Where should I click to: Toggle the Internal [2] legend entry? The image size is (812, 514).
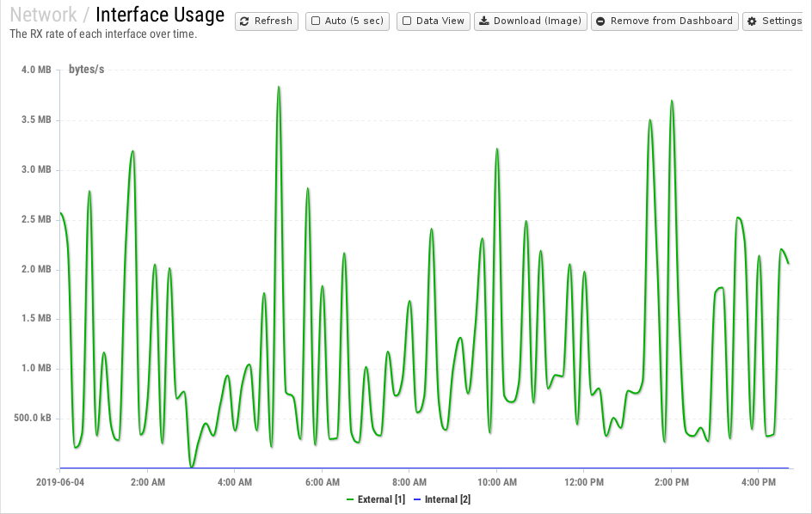pos(442,499)
